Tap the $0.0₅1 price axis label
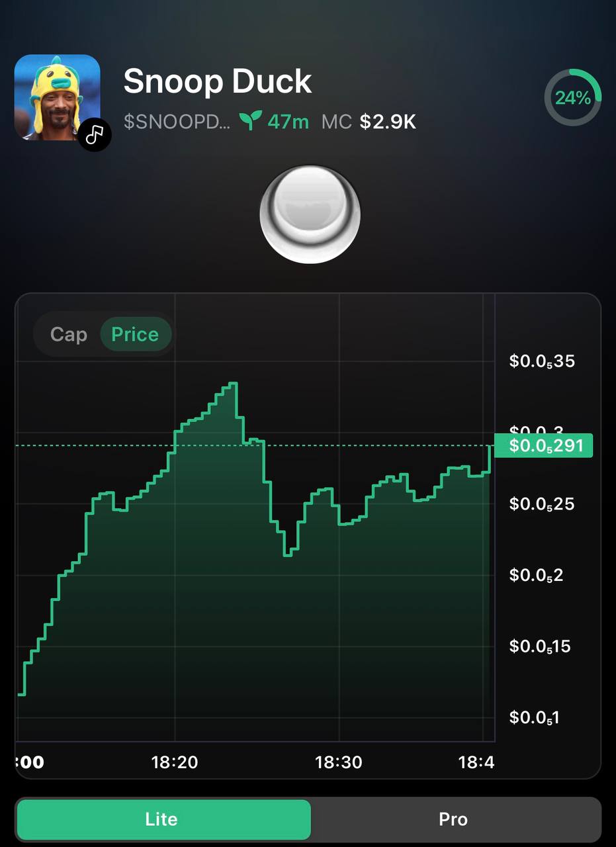 pyautogui.click(x=534, y=717)
